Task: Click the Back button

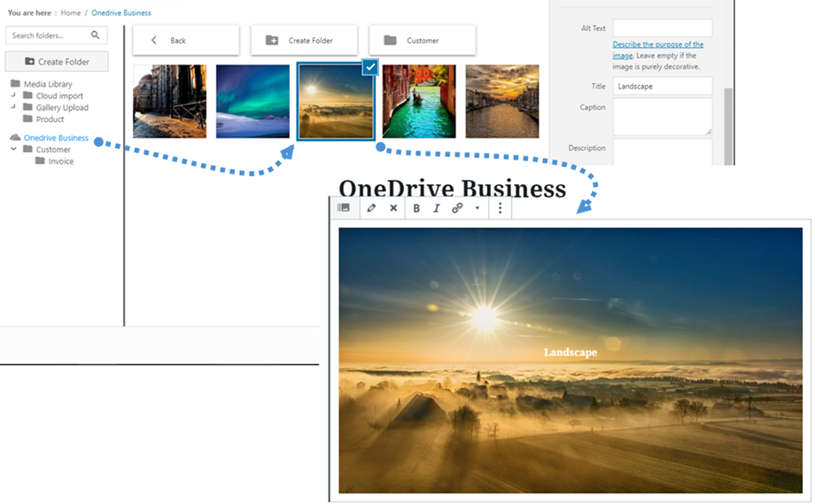Action: tap(186, 40)
